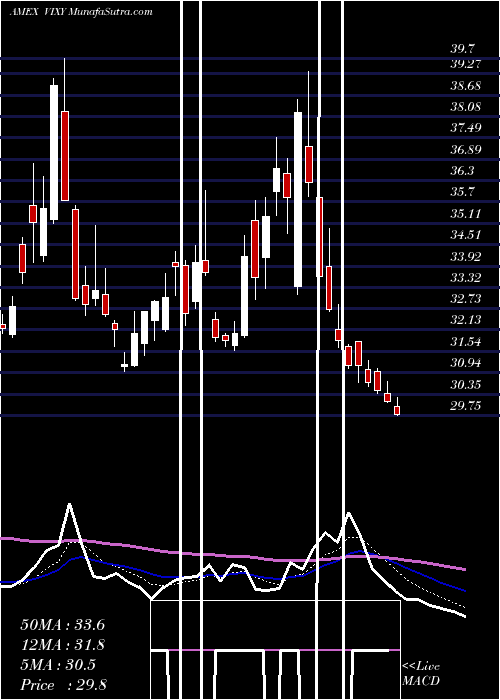The width and height of the screenshot is (500, 700).
Task: Click the last red candlestick near 29.75
Action: coord(397,410)
